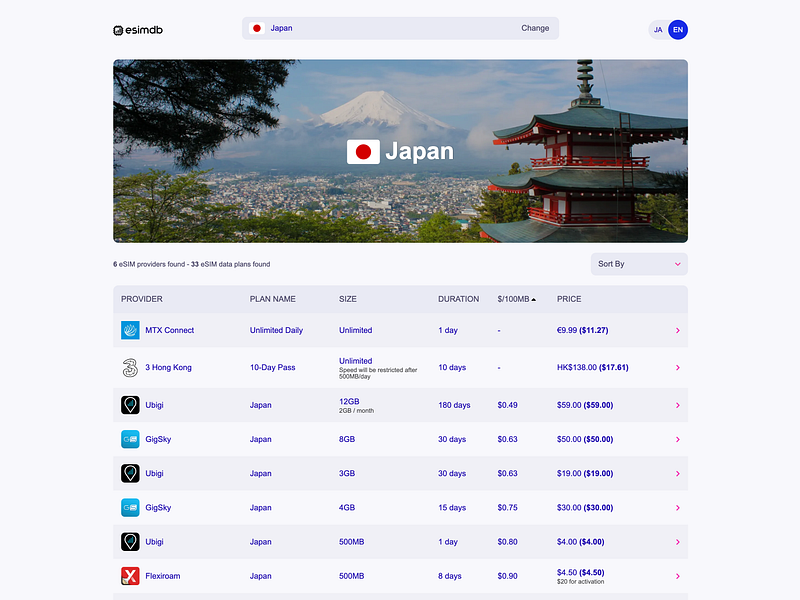This screenshot has width=800, height=600.
Task: Click the Japan banner image
Action: click(x=400, y=151)
